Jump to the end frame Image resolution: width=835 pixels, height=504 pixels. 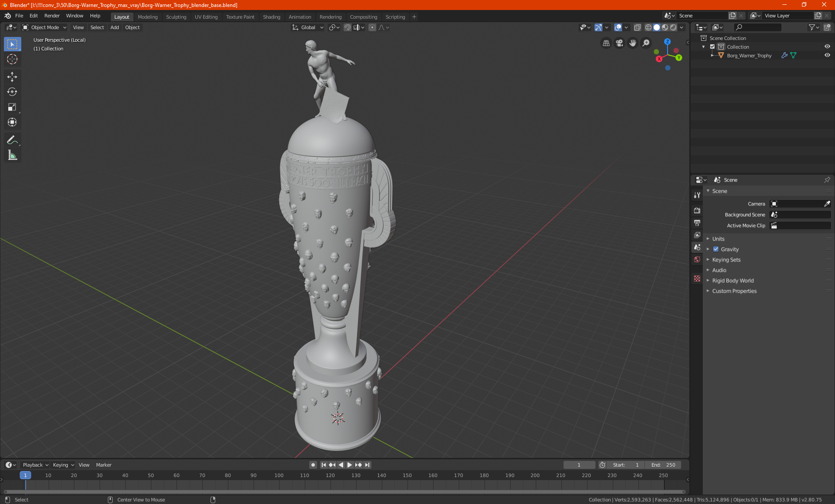[367, 465]
